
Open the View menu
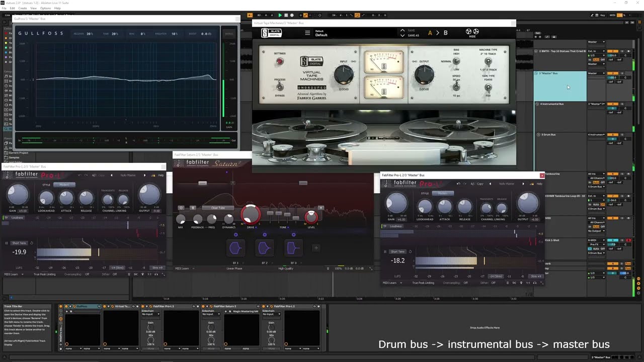point(33,9)
